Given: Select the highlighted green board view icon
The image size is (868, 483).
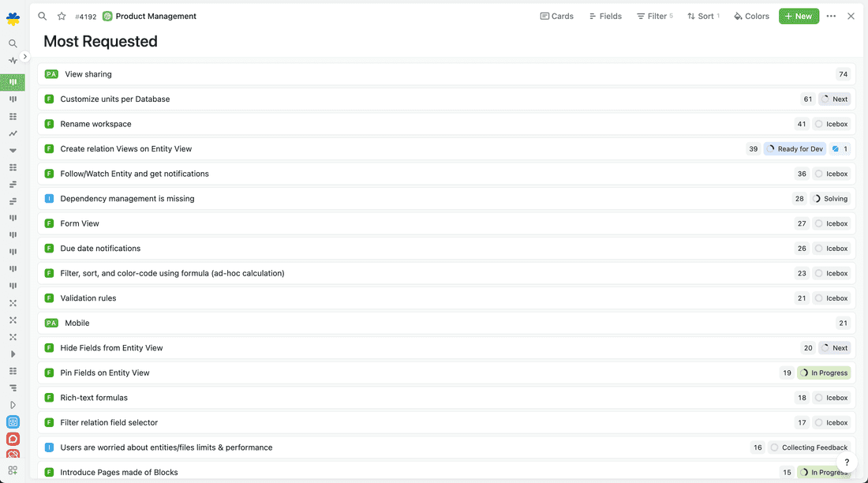Looking at the screenshot, I should click(x=13, y=82).
